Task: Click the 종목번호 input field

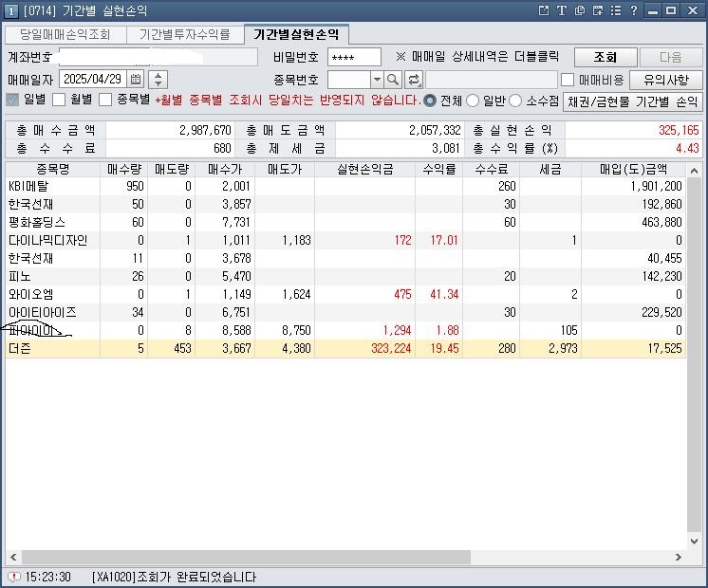Action: pos(349,80)
